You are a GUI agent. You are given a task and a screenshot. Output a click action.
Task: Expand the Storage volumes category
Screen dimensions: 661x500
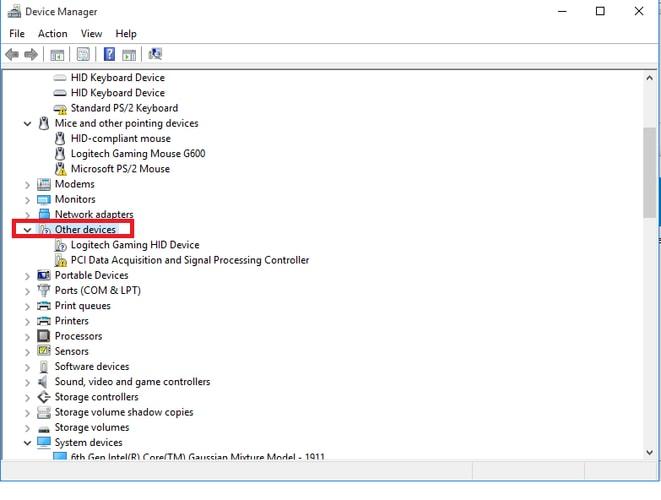coord(27,428)
